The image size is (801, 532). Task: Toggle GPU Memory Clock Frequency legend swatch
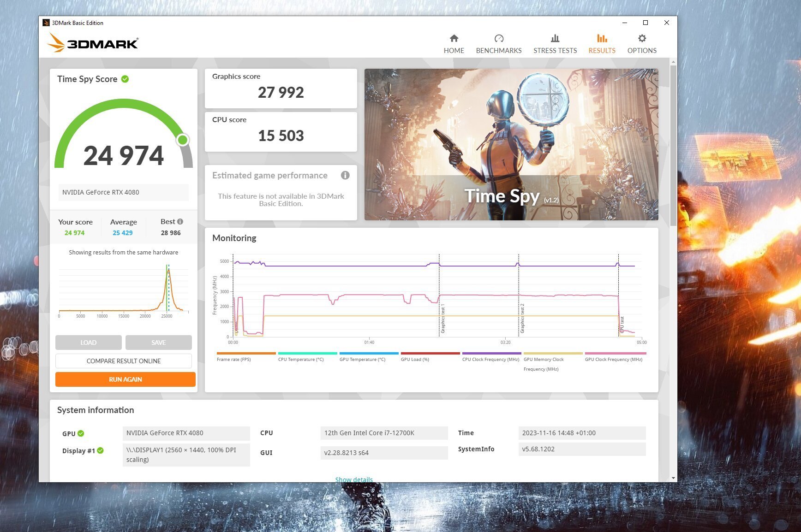(553, 353)
